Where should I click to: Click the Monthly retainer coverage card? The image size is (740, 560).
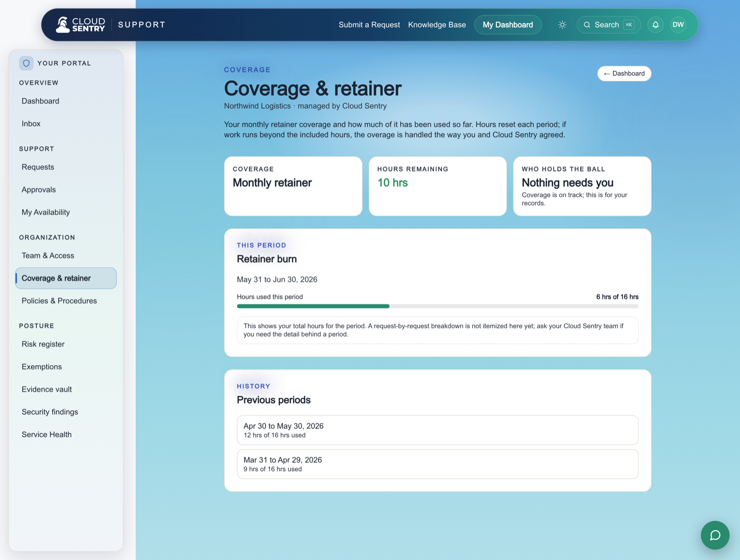point(293,186)
